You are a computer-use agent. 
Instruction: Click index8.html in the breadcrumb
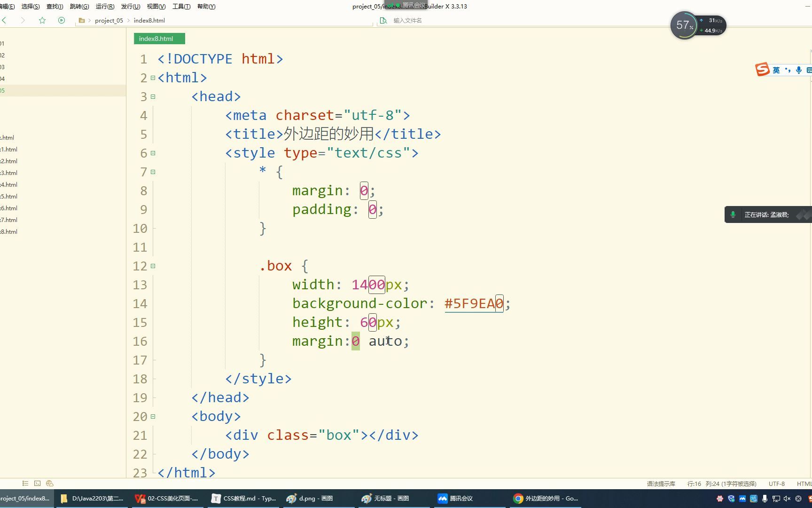coord(149,20)
